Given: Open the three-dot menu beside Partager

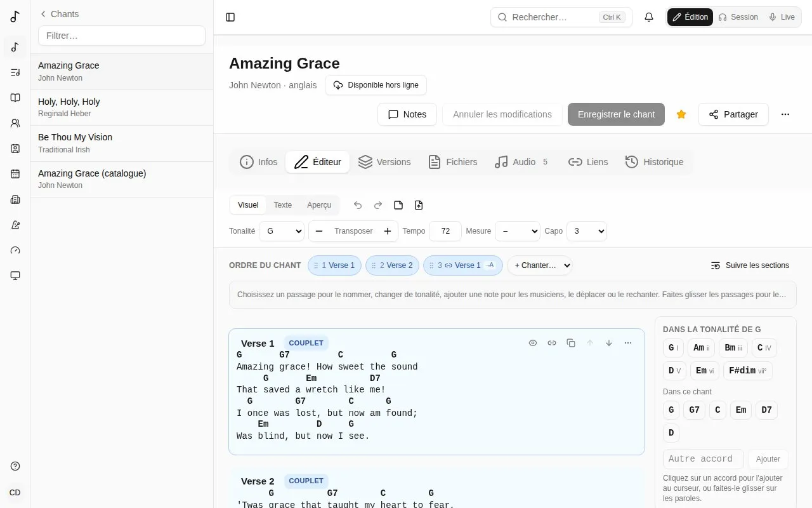Looking at the screenshot, I should pos(785,114).
